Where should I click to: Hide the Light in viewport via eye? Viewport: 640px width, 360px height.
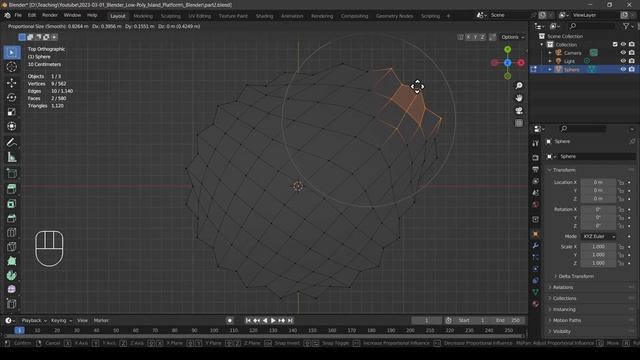[x=623, y=61]
